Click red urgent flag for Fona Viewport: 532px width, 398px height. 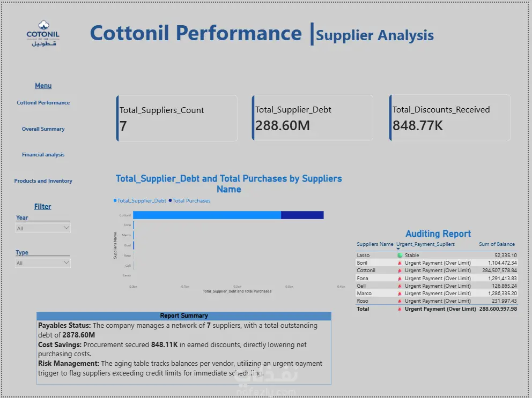tap(400, 279)
